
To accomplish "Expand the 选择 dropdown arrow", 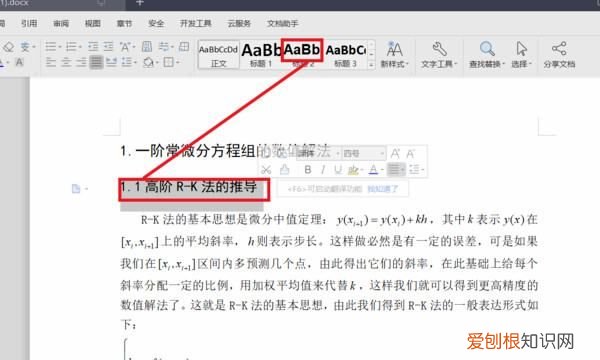I will point(530,64).
